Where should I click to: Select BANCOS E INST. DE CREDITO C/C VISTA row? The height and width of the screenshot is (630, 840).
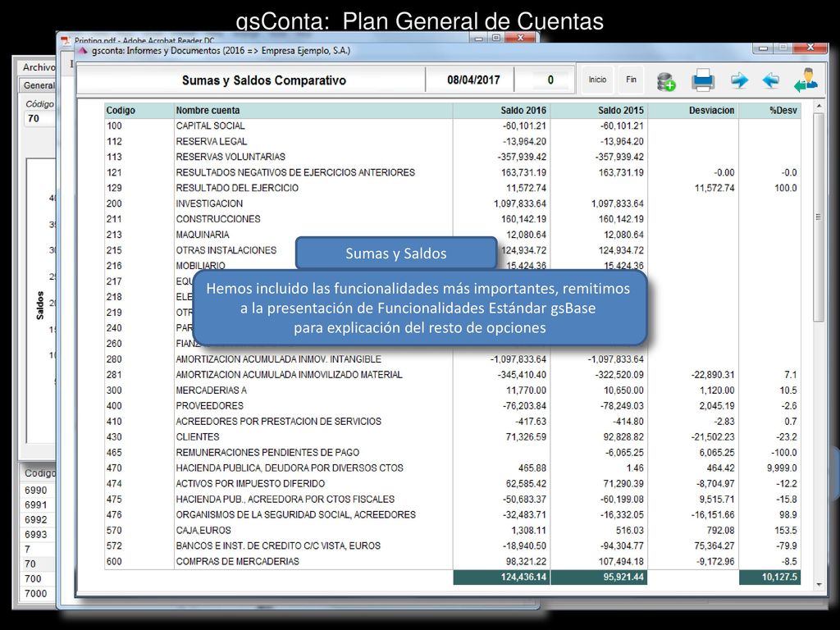tap(453, 546)
